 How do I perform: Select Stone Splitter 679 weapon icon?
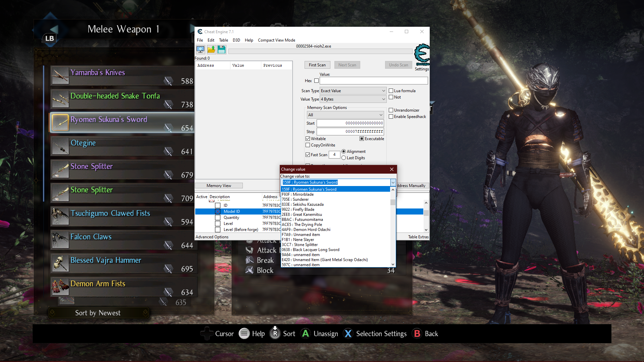pyautogui.click(x=60, y=170)
